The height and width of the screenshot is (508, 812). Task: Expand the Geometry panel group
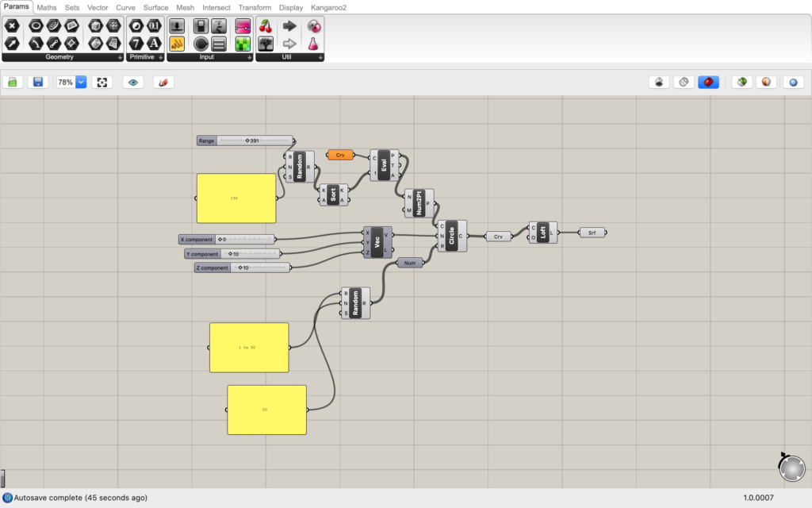(x=121, y=57)
